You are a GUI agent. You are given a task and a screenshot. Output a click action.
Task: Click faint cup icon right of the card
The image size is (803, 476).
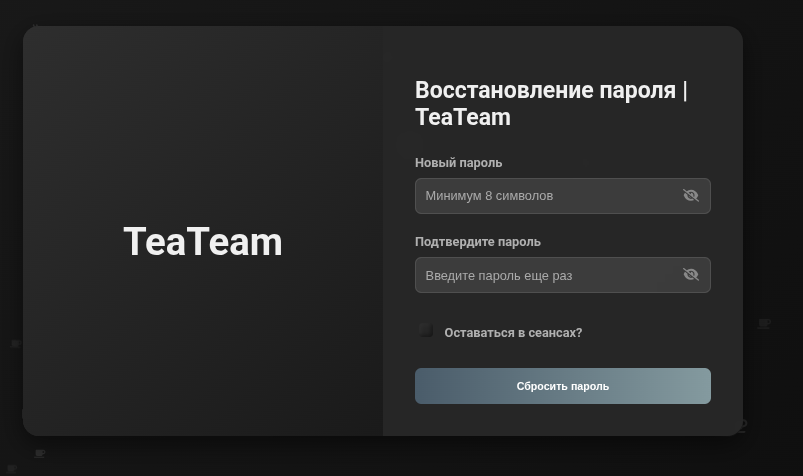click(764, 324)
